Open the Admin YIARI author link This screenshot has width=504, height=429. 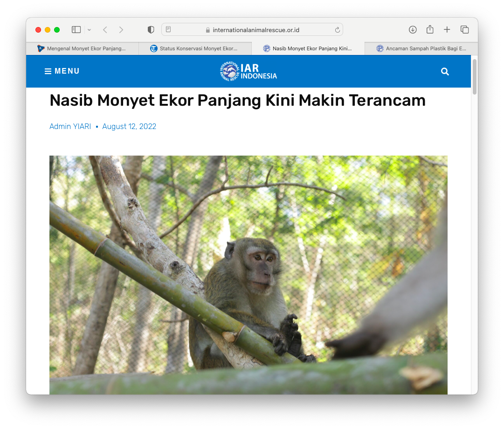coord(70,126)
